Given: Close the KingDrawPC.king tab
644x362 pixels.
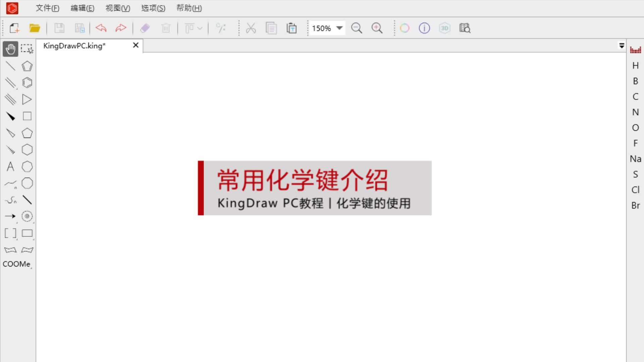Looking at the screenshot, I should pos(136,45).
